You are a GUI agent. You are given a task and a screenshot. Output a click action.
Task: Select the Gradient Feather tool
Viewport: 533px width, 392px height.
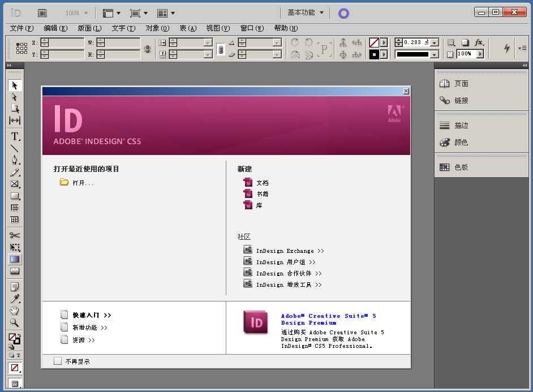click(x=15, y=271)
